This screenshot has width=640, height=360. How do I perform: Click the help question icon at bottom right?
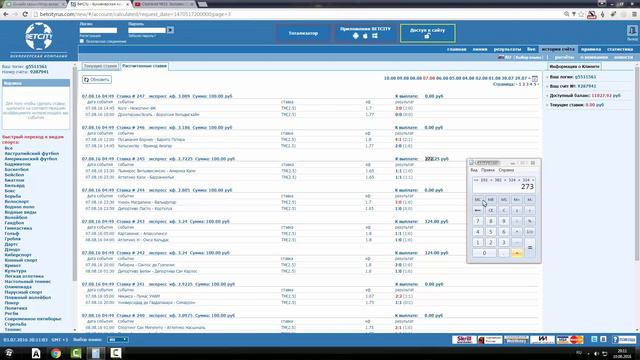click(x=624, y=340)
